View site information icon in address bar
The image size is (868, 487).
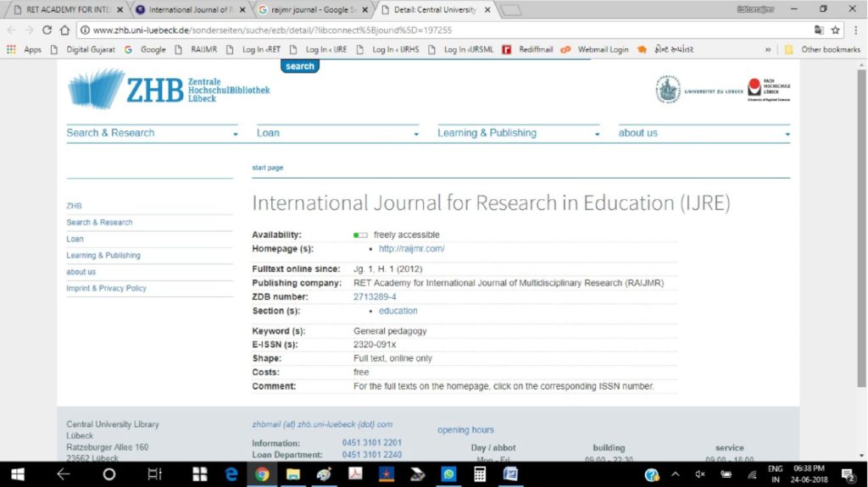(x=85, y=30)
